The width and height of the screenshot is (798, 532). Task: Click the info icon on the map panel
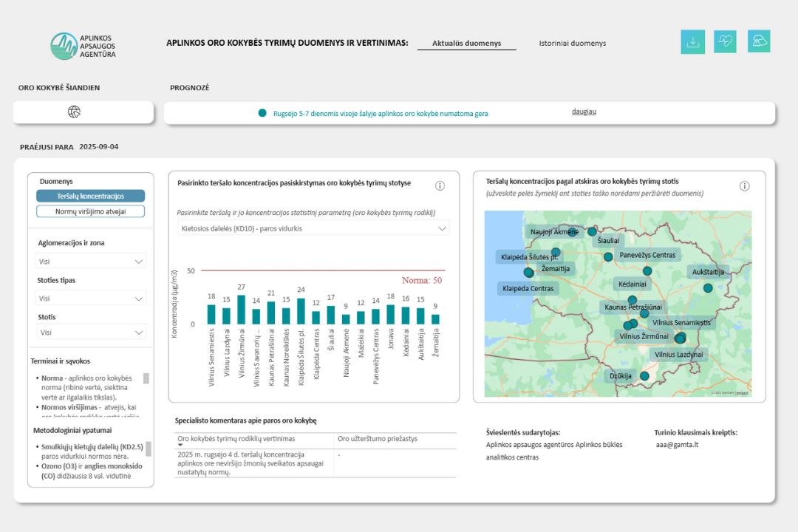(x=744, y=186)
